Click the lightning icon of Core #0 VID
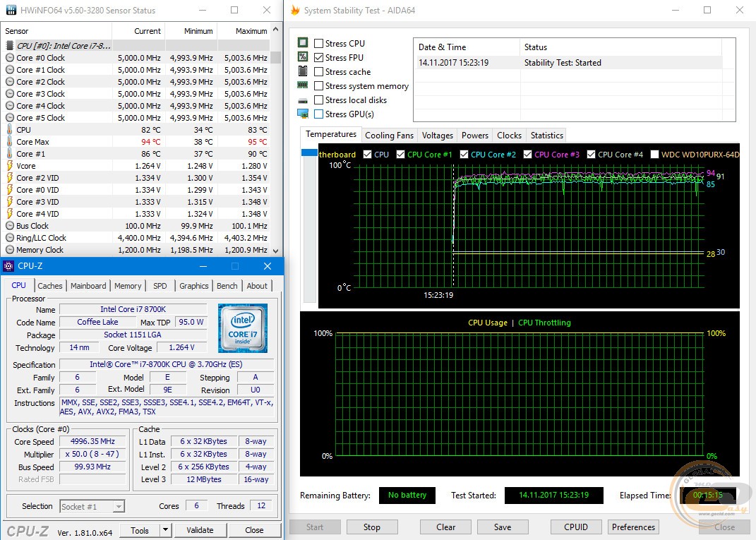 coord(10,189)
